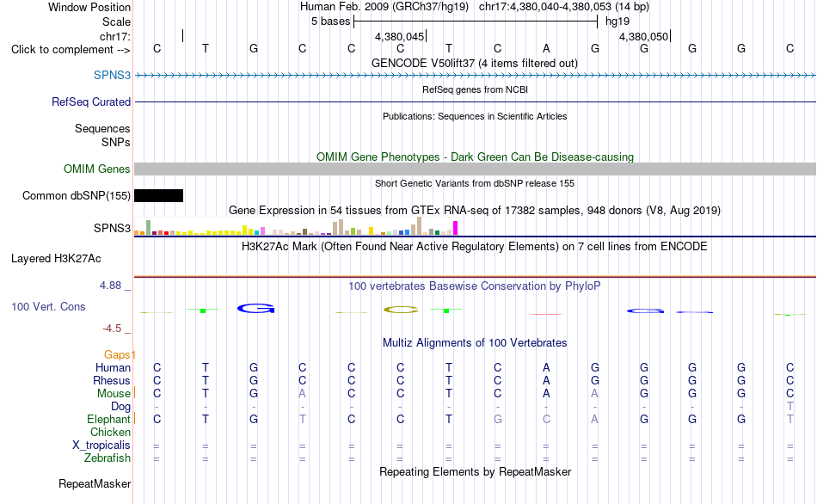Select the Zebrafish alignment species label

(x=107, y=458)
